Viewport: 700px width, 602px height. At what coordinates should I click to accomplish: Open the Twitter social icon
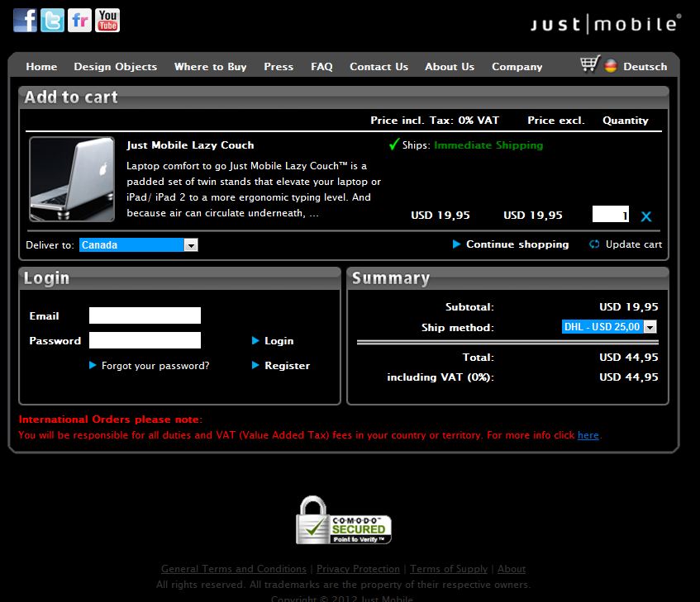pos(52,20)
